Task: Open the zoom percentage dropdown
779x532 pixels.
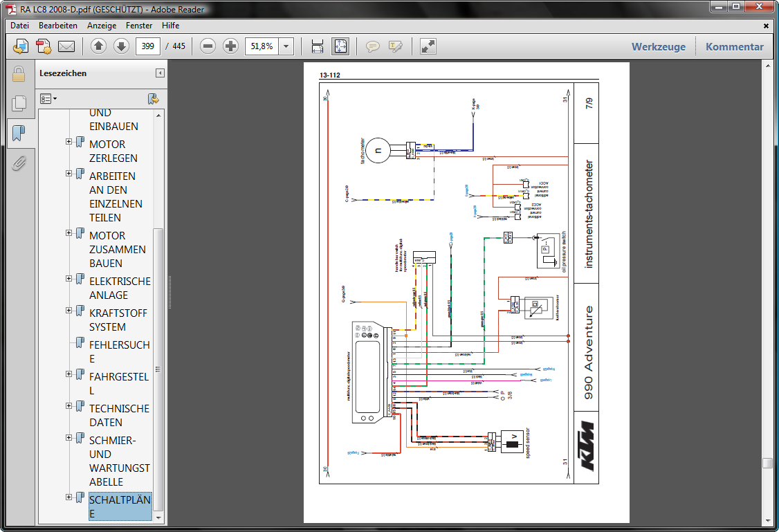Action: point(287,46)
